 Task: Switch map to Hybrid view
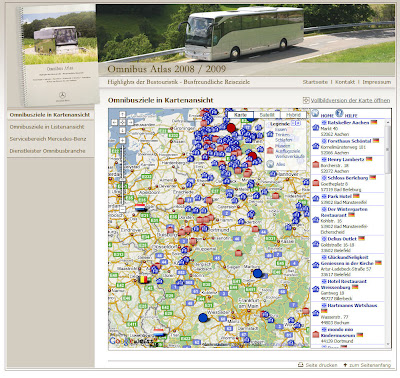(293, 115)
